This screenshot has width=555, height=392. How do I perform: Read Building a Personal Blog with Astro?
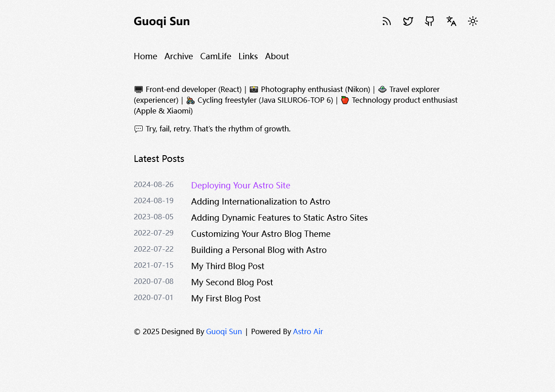258,250
